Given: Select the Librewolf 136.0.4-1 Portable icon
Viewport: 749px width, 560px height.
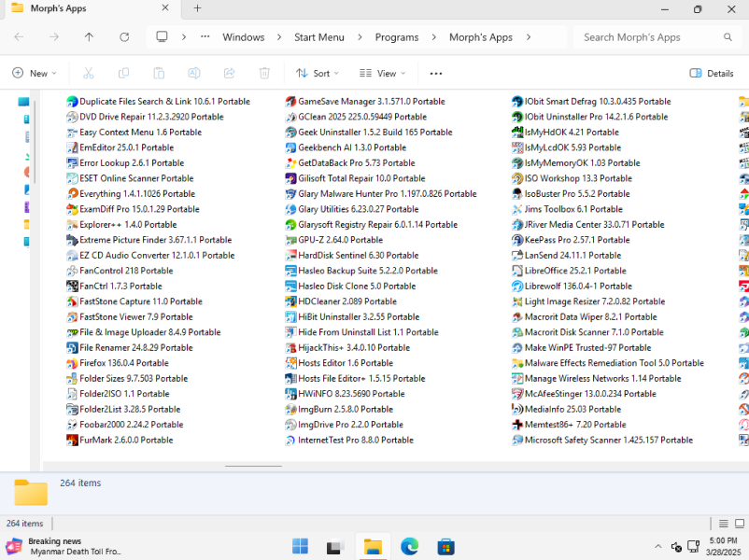Looking at the screenshot, I should (x=516, y=287).
